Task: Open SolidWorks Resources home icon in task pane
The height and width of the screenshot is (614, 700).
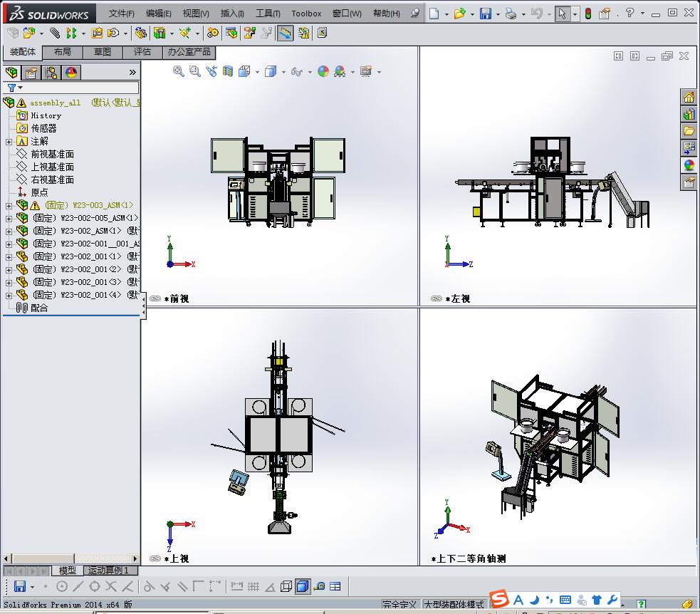Action: point(689,97)
